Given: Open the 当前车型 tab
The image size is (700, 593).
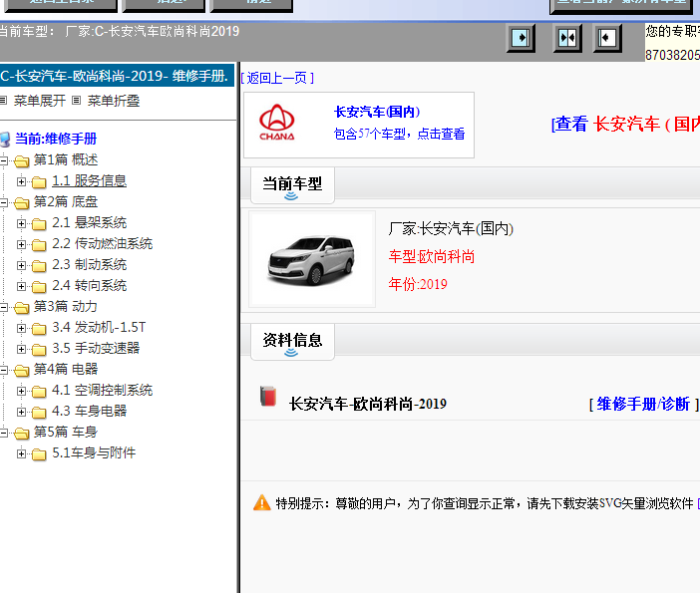Looking at the screenshot, I should click(292, 185).
